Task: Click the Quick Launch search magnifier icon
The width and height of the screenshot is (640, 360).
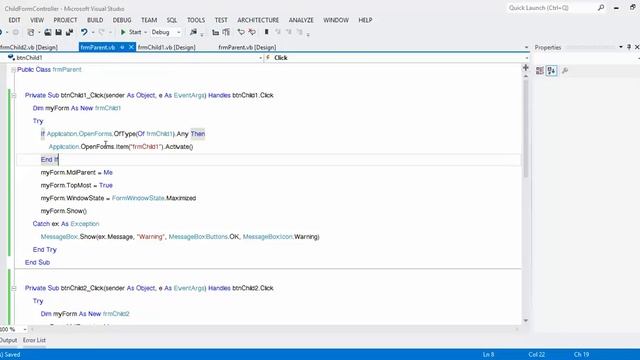Action: click(x=601, y=7)
